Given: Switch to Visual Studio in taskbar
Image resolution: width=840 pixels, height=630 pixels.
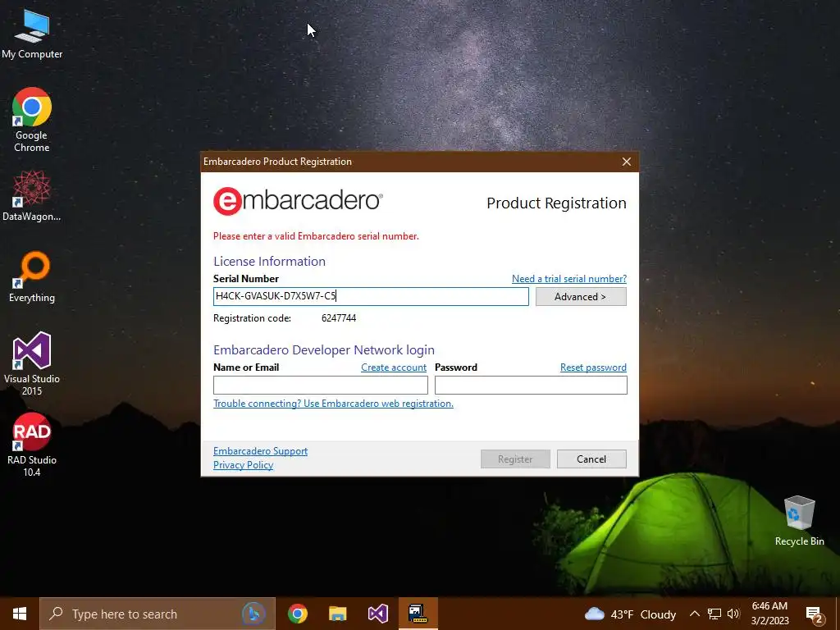Looking at the screenshot, I should 377,614.
